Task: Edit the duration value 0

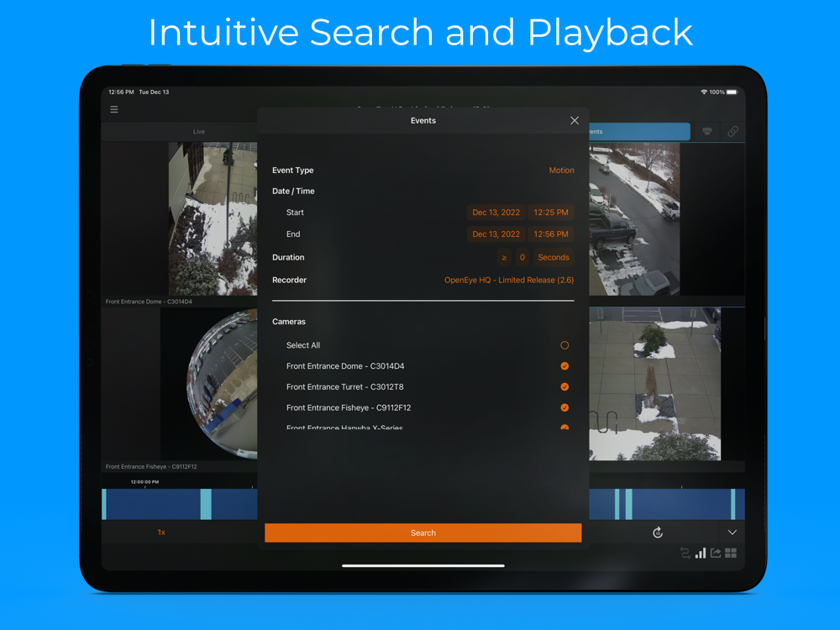Action: click(x=522, y=258)
